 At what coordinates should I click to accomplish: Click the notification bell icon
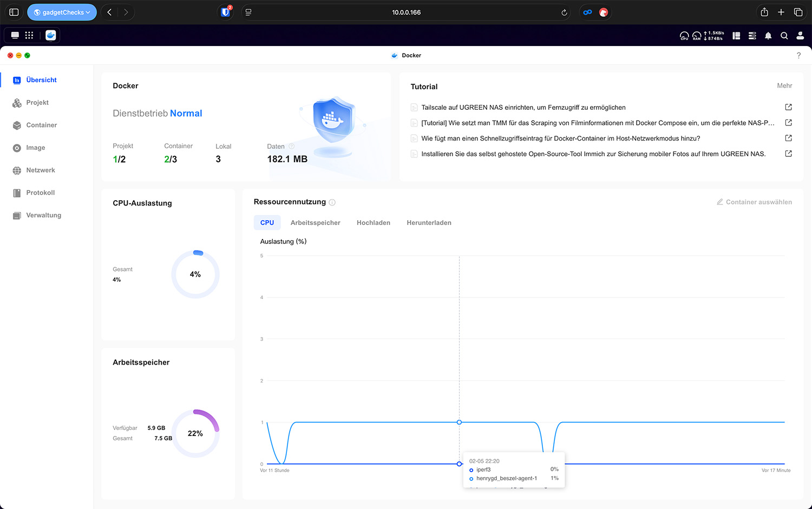768,36
